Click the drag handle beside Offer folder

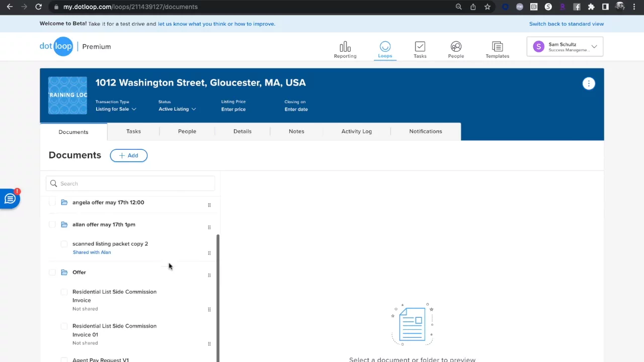coord(209,276)
